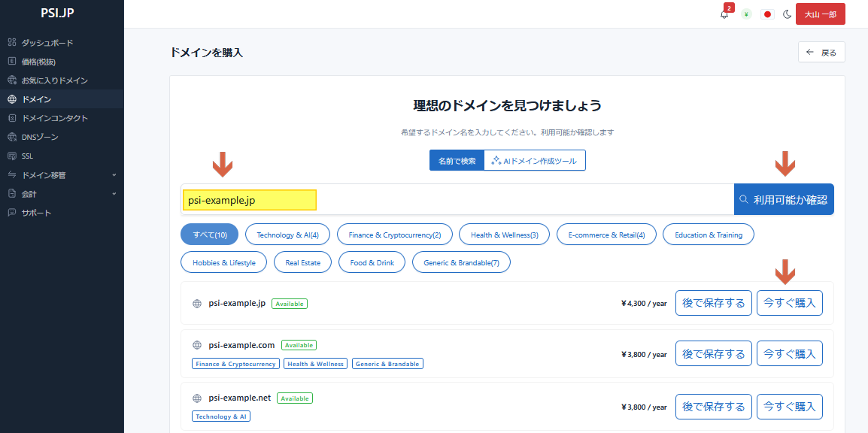The width and height of the screenshot is (868, 433).
Task: Open the yen currency selector icon
Action: (x=746, y=14)
